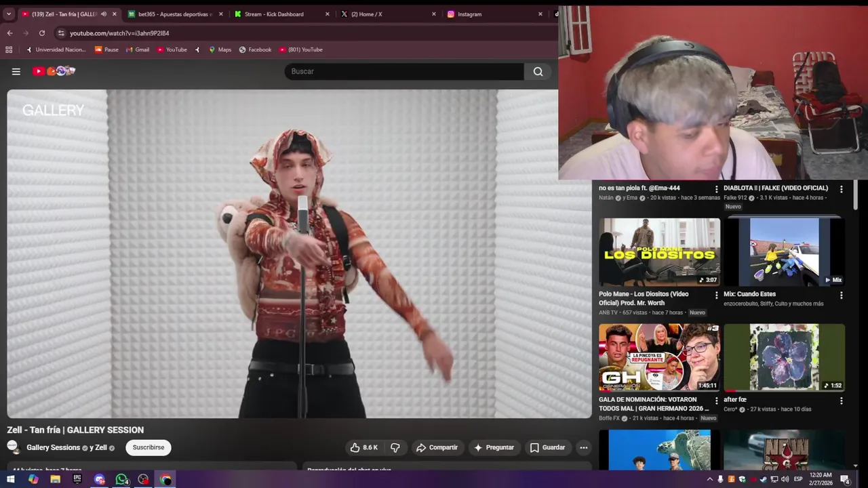Viewport: 868px width, 488px height.
Task: Open the Maps bookmark
Action: 220,49
